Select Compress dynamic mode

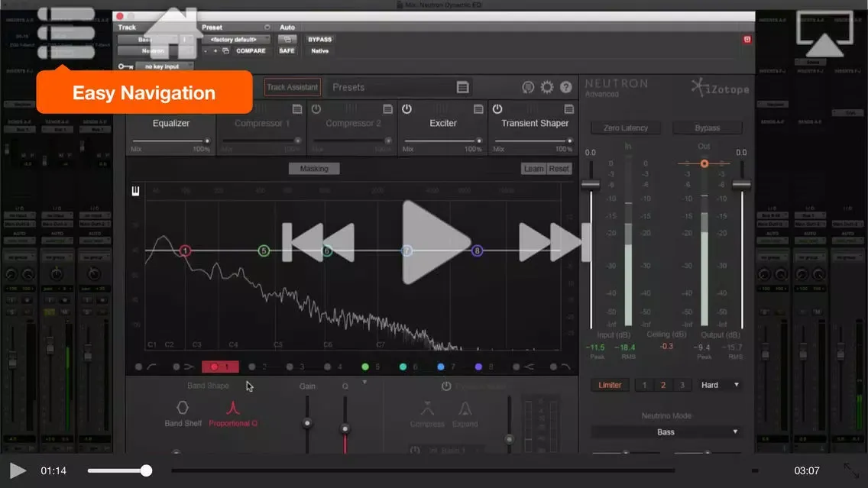click(x=427, y=415)
